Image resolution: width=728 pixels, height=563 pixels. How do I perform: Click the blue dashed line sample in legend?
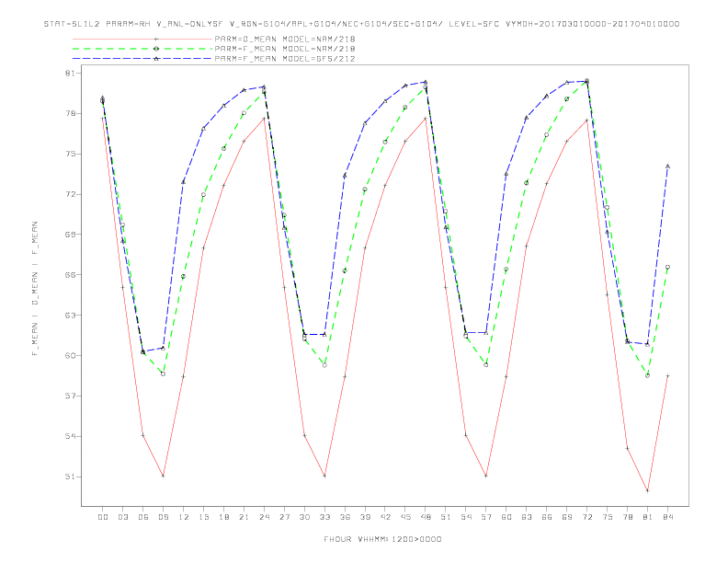[x=142, y=59]
